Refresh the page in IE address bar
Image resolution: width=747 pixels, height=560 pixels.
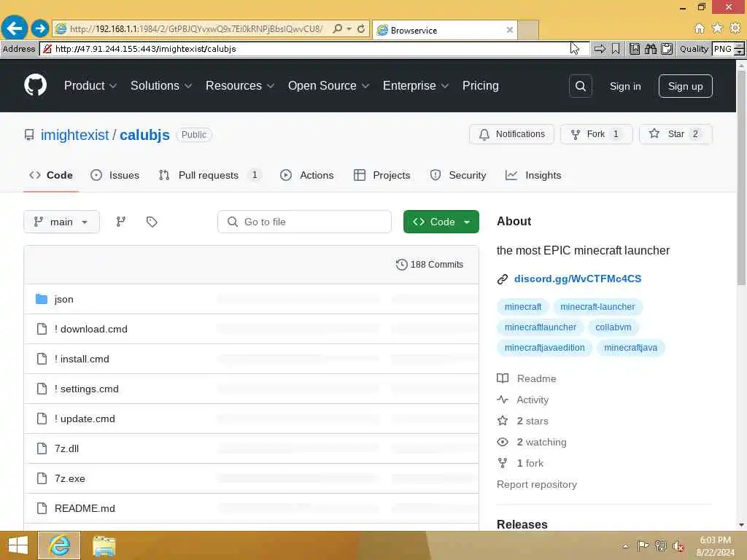(361, 29)
